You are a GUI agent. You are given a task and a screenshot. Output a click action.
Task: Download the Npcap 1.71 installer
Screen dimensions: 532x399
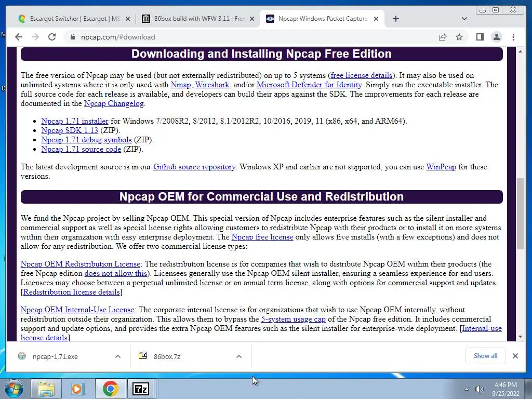click(x=75, y=121)
